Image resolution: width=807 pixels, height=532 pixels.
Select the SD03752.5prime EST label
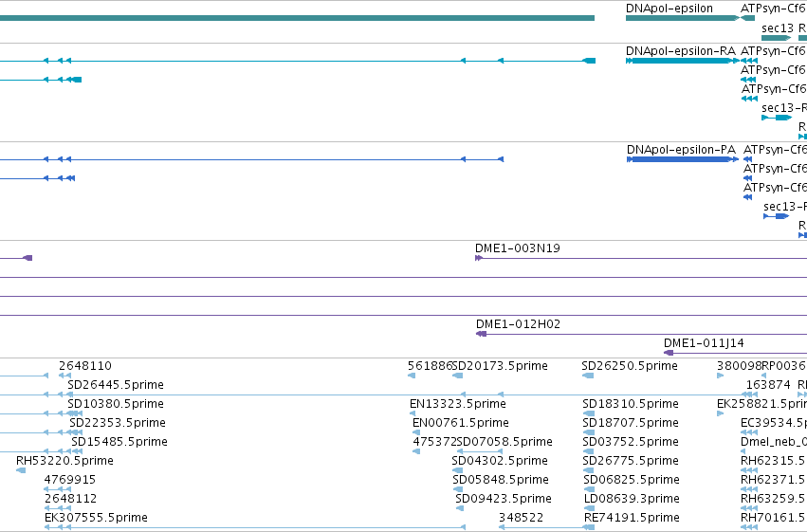[631, 442]
